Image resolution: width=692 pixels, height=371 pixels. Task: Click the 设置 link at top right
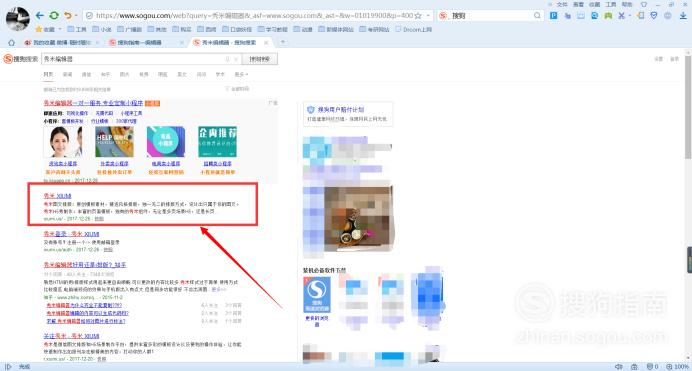[658, 59]
